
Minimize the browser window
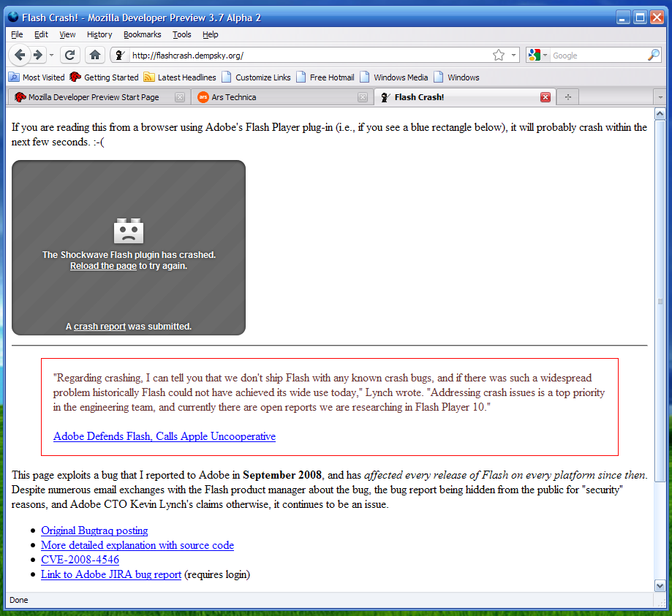[x=623, y=18]
